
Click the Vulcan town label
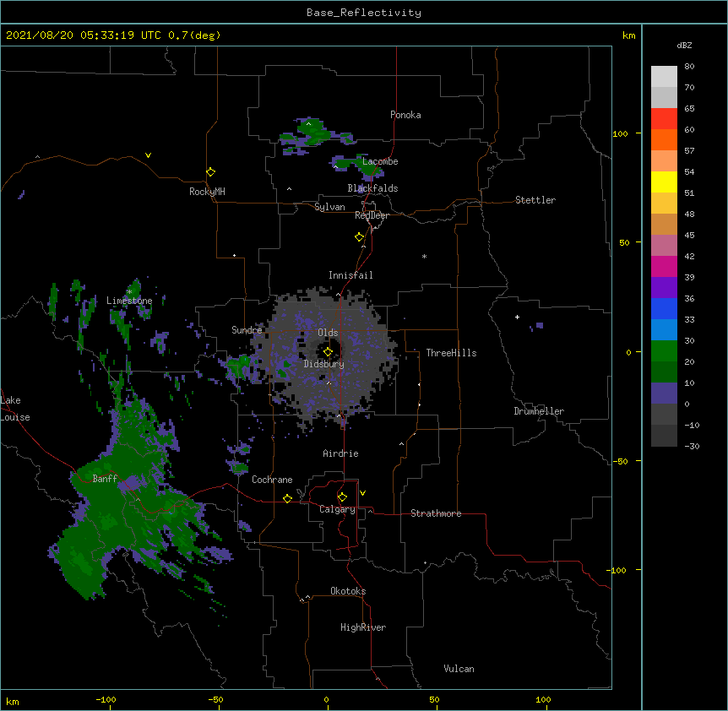tap(459, 669)
